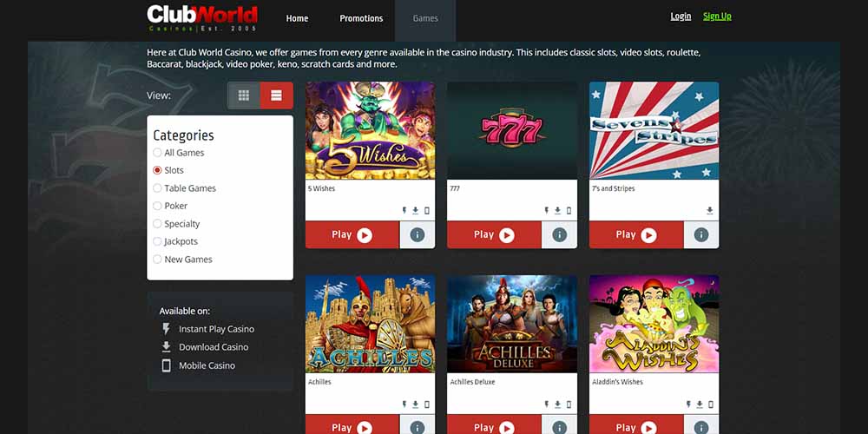Select the New Games radio button
Viewport: 868px width, 434px height.
[157, 260]
